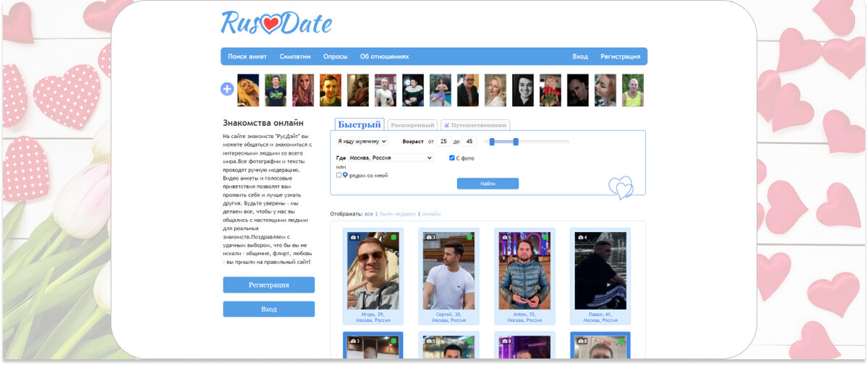Image resolution: width=868 pixels, height=365 pixels.
Task: Click the "Знакомства онлайн" heading
Action: (263, 124)
